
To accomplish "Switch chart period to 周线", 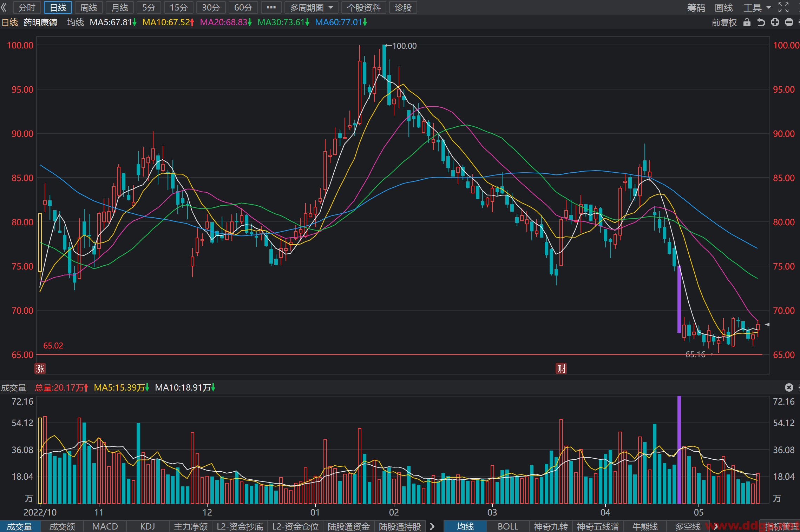I will (x=89, y=7).
